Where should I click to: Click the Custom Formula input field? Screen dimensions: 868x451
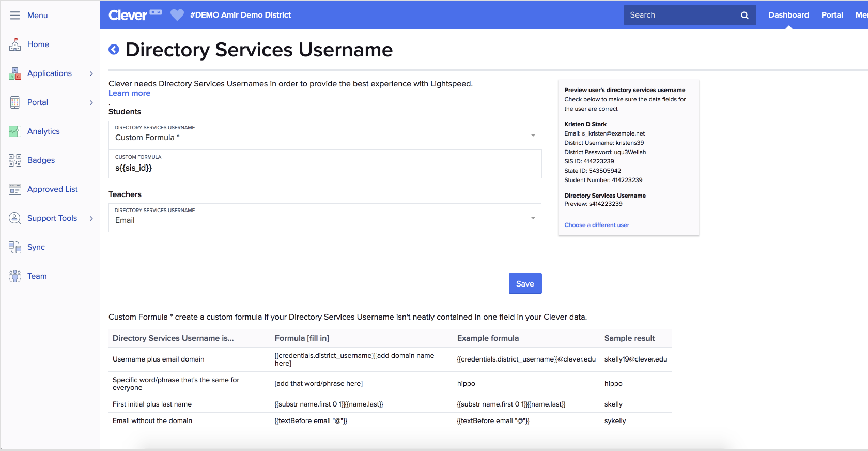(324, 168)
